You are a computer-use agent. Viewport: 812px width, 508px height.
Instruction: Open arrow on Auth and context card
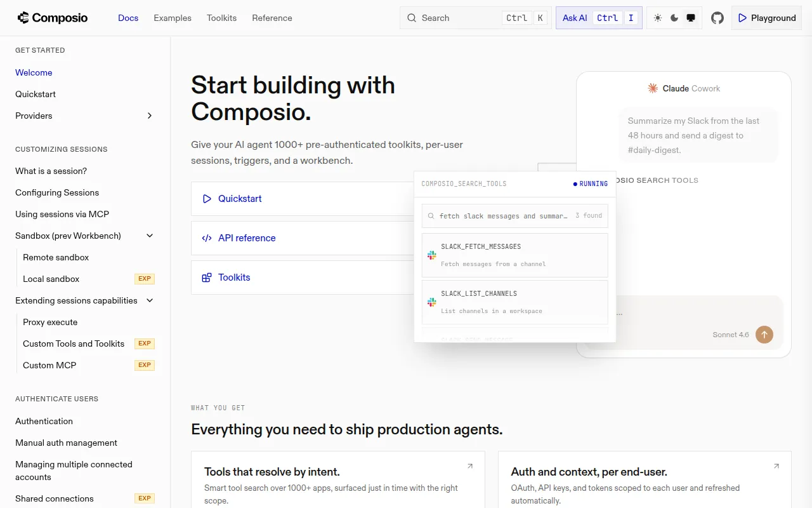pos(776,466)
